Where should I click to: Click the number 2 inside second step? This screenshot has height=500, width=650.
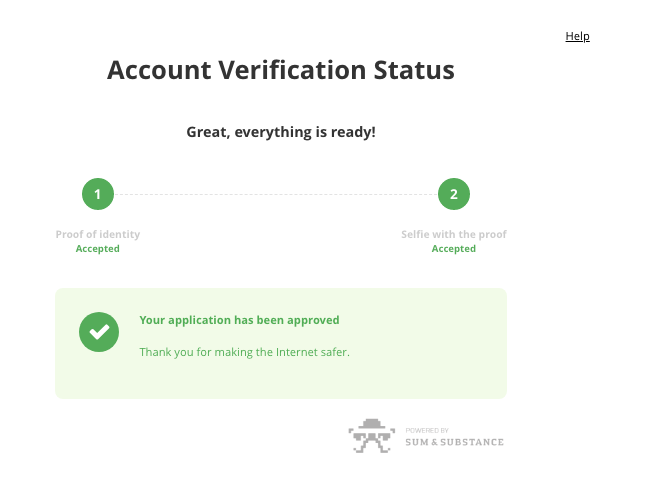coord(454,194)
